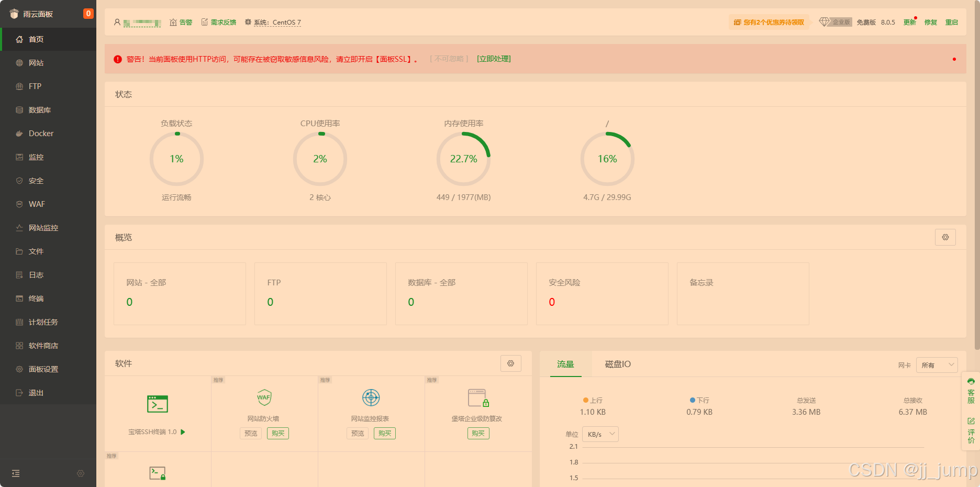Select 软件商店 menu label

coord(43,346)
